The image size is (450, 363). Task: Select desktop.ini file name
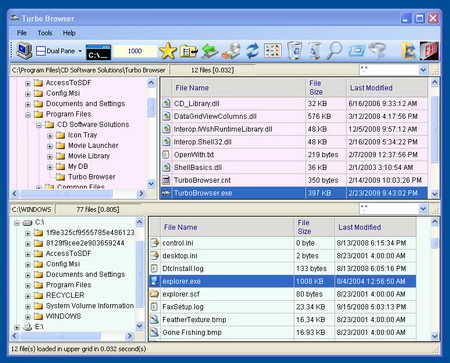click(180, 256)
